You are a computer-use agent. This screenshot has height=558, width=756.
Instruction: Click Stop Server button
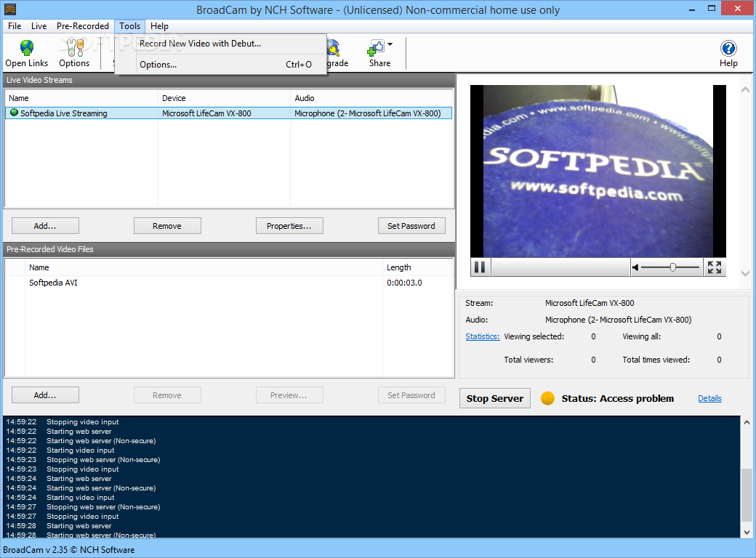click(495, 398)
